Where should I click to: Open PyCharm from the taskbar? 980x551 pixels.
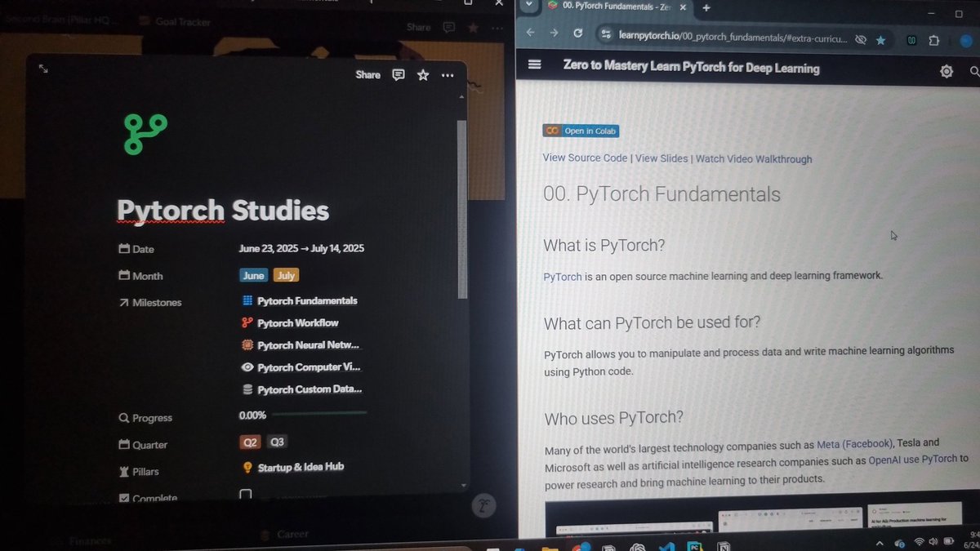[x=695, y=547]
